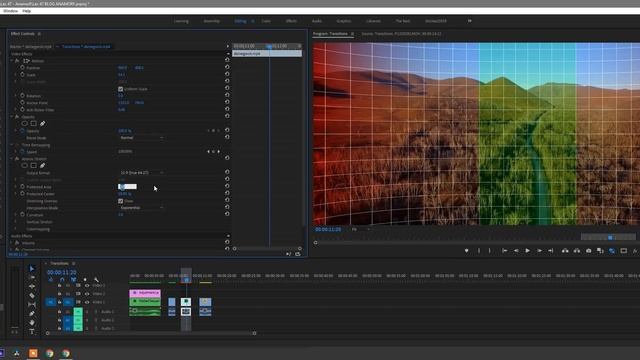The height and width of the screenshot is (360, 640).
Task: Select the Hand tool
Action: pos(32,322)
